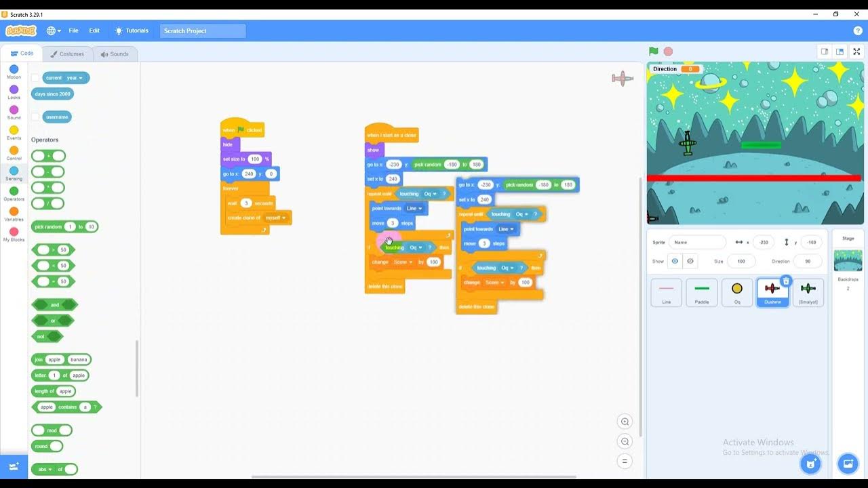Open the myself dropdown in create clone block
The height and width of the screenshot is (488, 868).
(276, 218)
